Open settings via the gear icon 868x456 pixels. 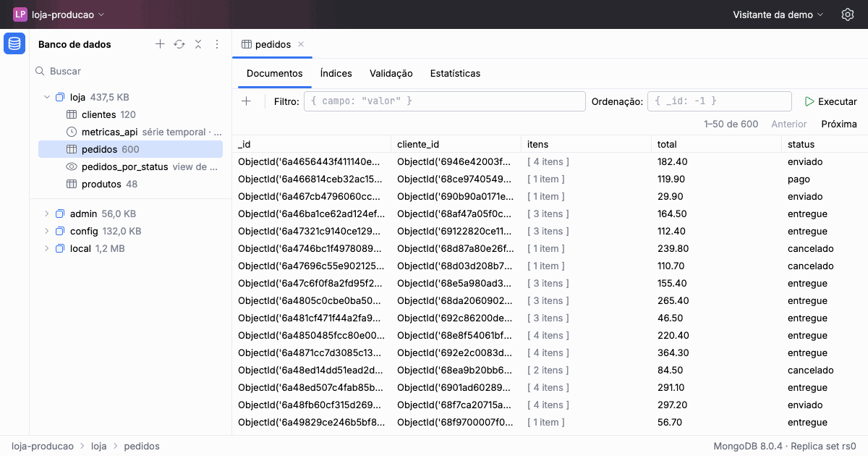click(x=848, y=14)
